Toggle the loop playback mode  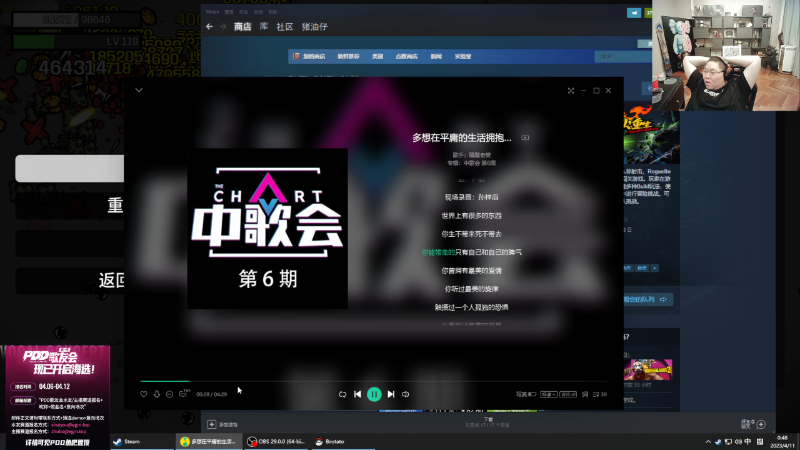[342, 394]
